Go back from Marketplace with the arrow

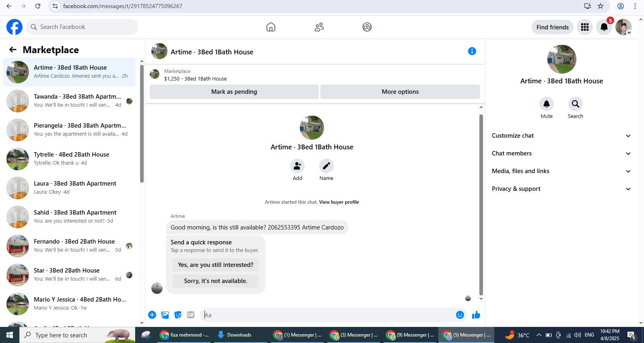pos(13,50)
